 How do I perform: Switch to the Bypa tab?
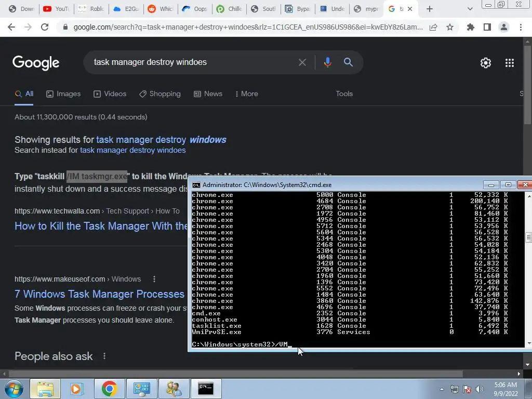tap(298, 9)
